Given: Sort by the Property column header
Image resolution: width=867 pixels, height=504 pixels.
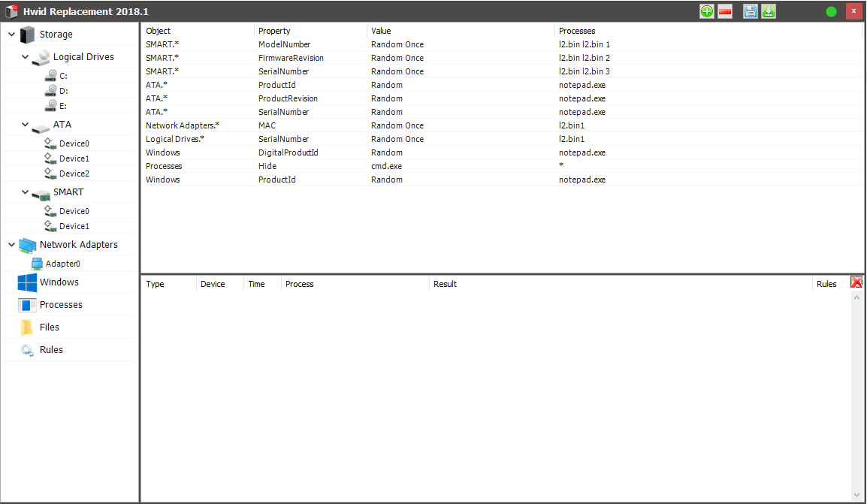Looking at the screenshot, I should 274,31.
